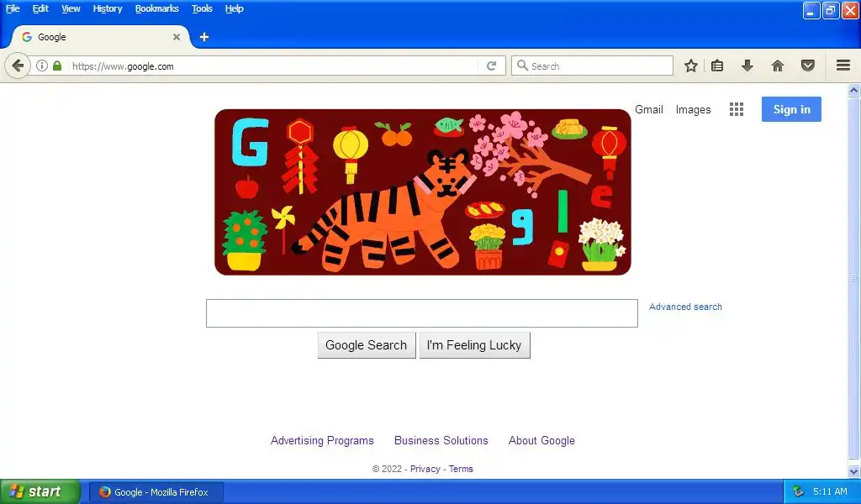This screenshot has width=861, height=504.
Task: Open the Downloads arrow icon
Action: point(747,66)
